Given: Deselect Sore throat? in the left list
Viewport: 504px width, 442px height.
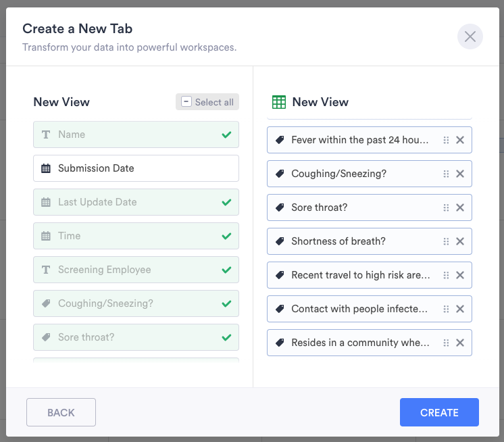Looking at the screenshot, I should (136, 337).
